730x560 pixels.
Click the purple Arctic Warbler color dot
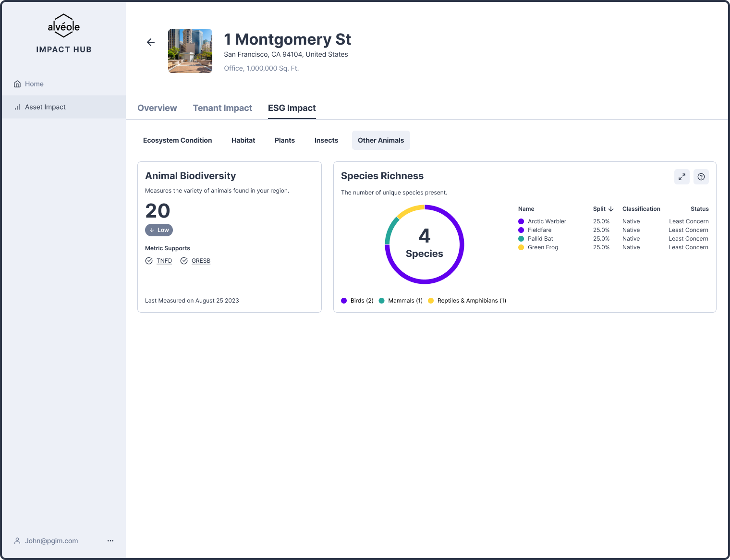click(521, 221)
